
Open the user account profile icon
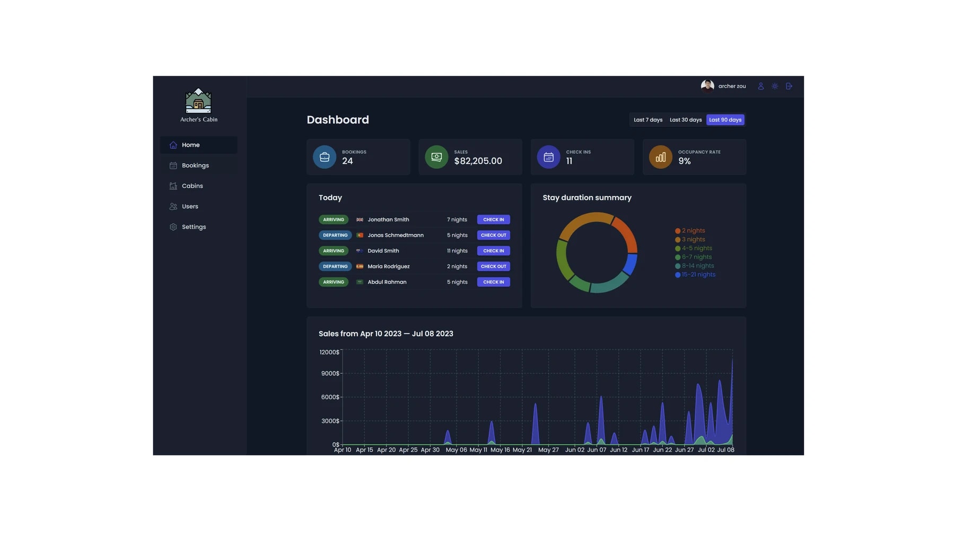click(760, 86)
